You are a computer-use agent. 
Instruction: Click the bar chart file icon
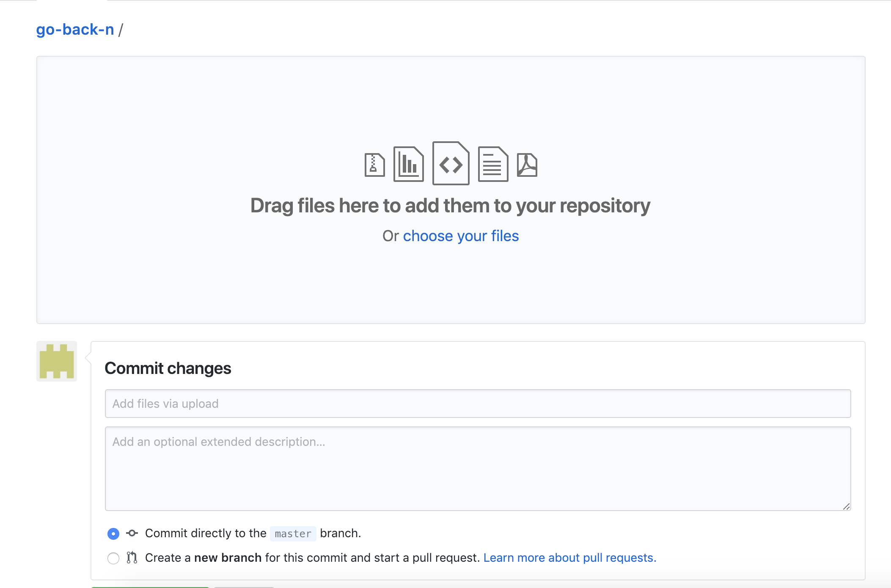tap(409, 164)
